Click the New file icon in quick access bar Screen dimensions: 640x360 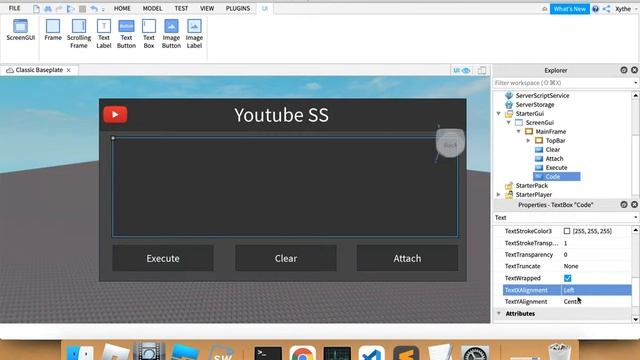[x=36, y=9]
